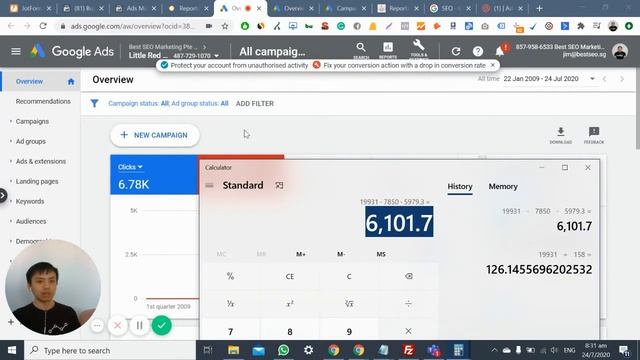The height and width of the screenshot is (360, 640).
Task: Finish recording with green checkmark
Action: pyautogui.click(x=162, y=325)
